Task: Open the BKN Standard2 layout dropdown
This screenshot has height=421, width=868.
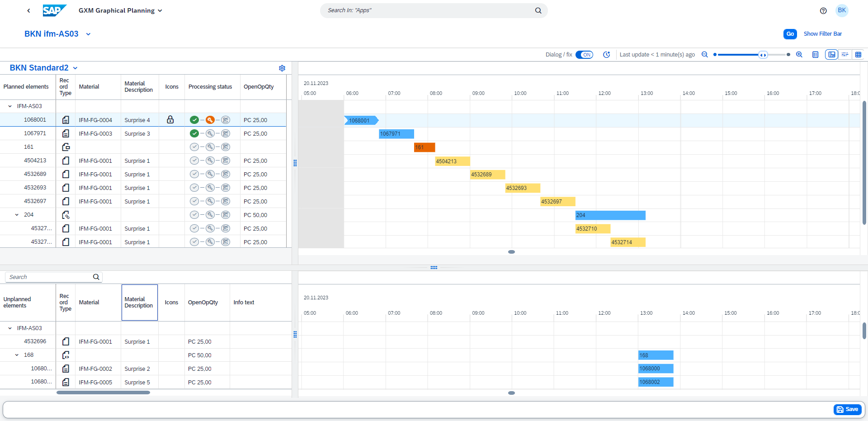Action: (75, 68)
